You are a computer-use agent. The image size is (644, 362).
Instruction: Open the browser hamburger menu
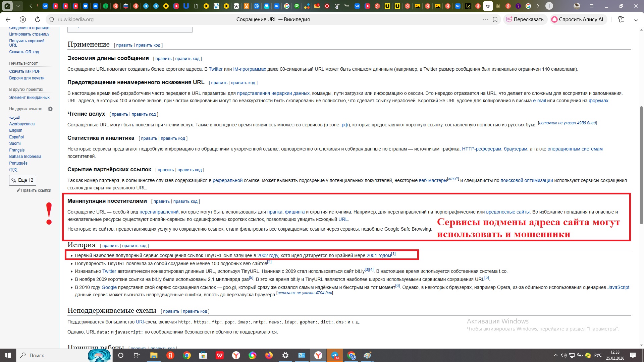tap(592, 6)
